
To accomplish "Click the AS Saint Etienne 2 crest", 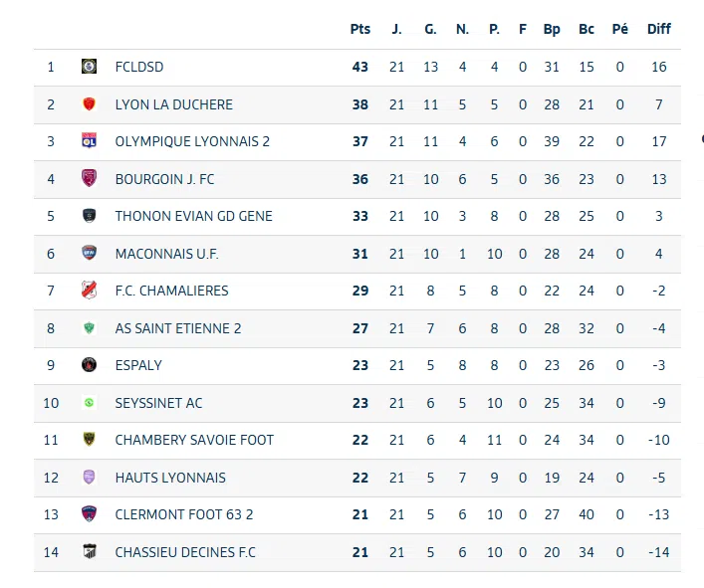I will [x=89, y=328].
